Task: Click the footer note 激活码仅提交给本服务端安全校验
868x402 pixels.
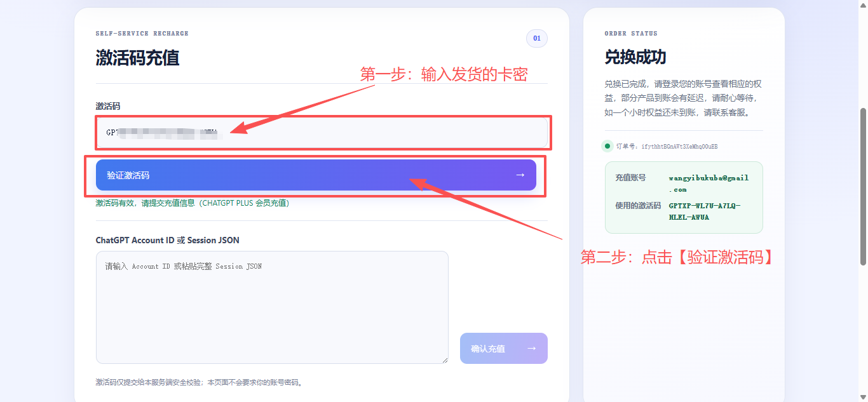Action: pos(200,382)
